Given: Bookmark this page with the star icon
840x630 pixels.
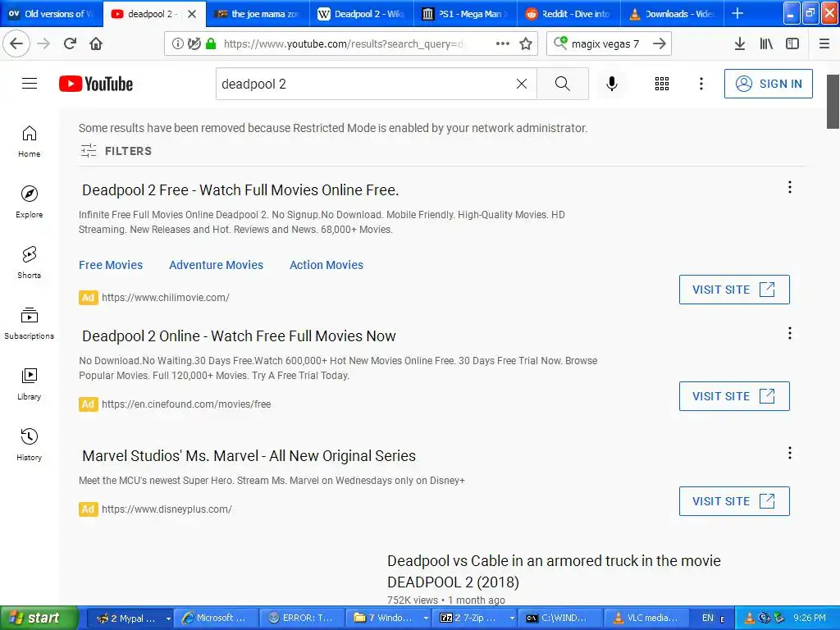Looking at the screenshot, I should [526, 43].
